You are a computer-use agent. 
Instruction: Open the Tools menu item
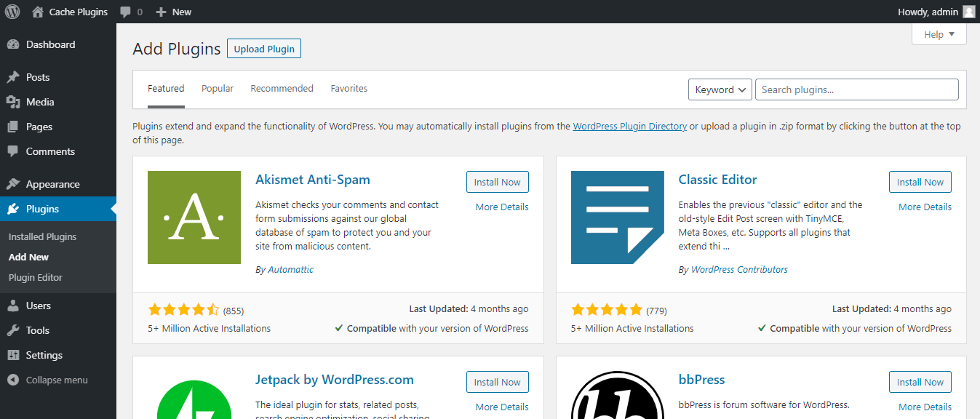point(58,330)
